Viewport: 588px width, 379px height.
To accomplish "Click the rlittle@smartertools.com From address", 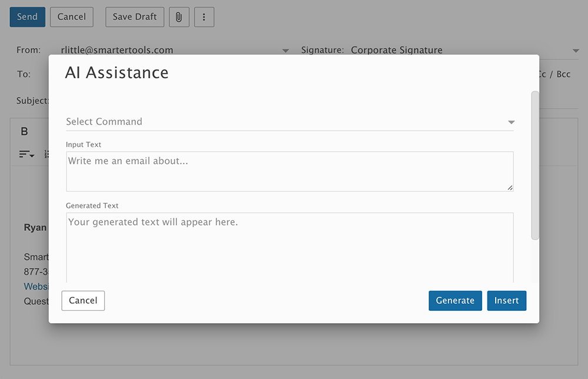I will (x=117, y=50).
